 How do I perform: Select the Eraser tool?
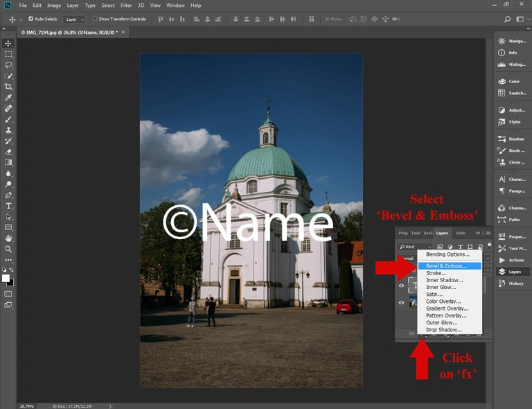(8, 152)
